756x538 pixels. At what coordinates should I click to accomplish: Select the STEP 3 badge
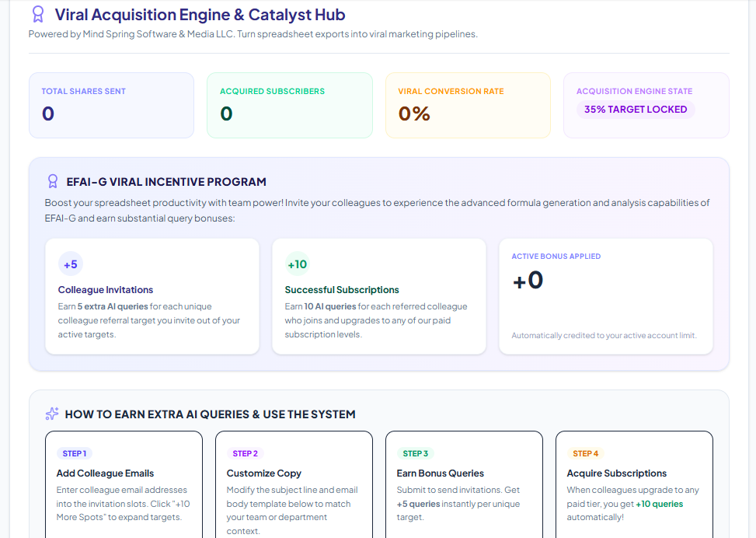[x=415, y=453]
